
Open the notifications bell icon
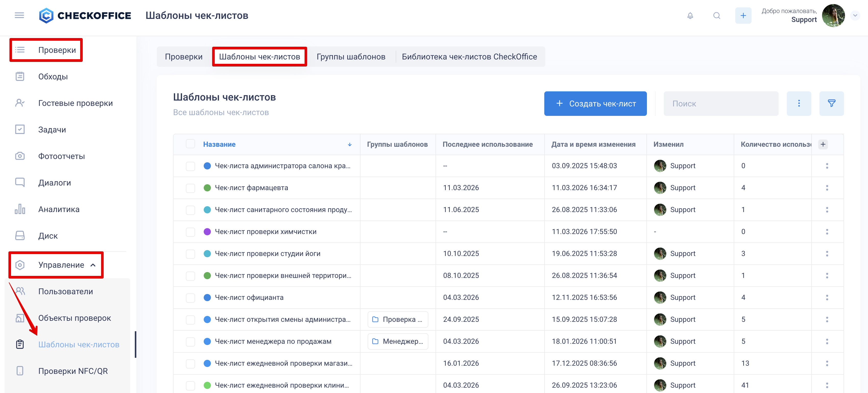(690, 16)
